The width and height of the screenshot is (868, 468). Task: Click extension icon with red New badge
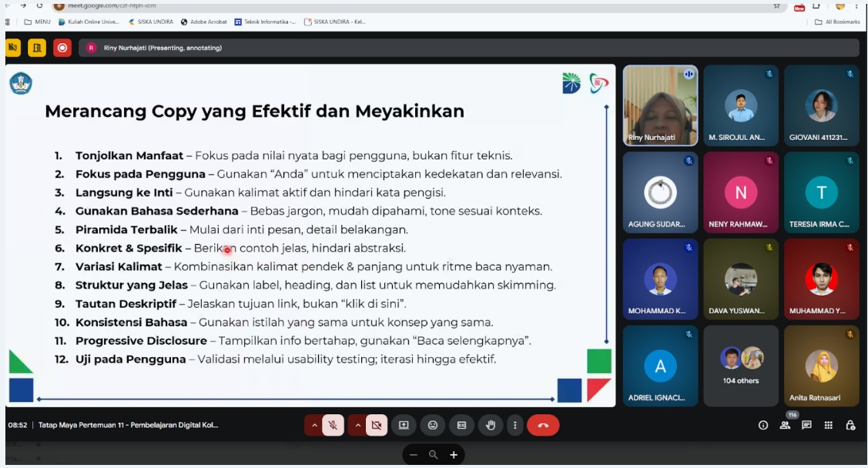pos(799,7)
